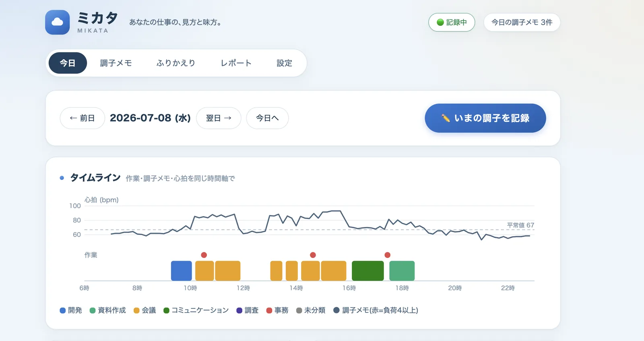Click the 開発 legend swatch
Viewport: 644px width, 341px height.
pyautogui.click(x=63, y=310)
